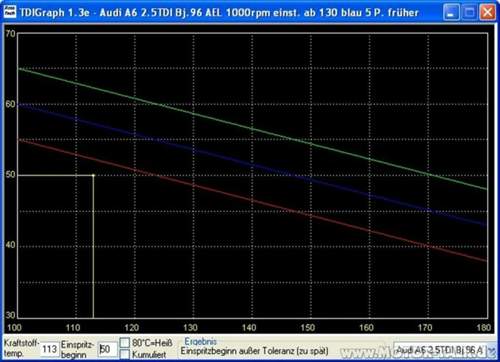The width and height of the screenshot is (500, 362).
Task: Focus the Kraftstofftemp. field showing 113
Action: [x=49, y=349]
